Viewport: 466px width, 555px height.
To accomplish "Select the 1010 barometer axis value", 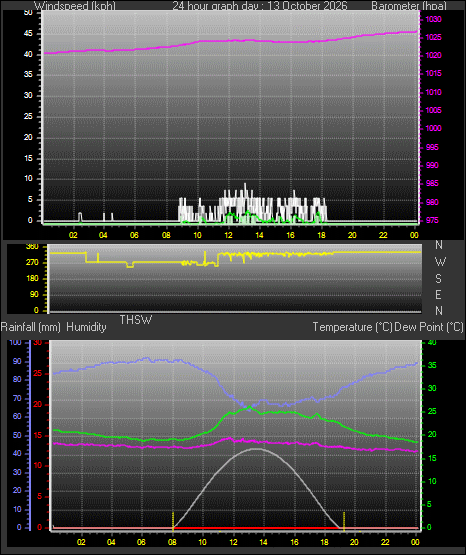I will (x=433, y=92).
